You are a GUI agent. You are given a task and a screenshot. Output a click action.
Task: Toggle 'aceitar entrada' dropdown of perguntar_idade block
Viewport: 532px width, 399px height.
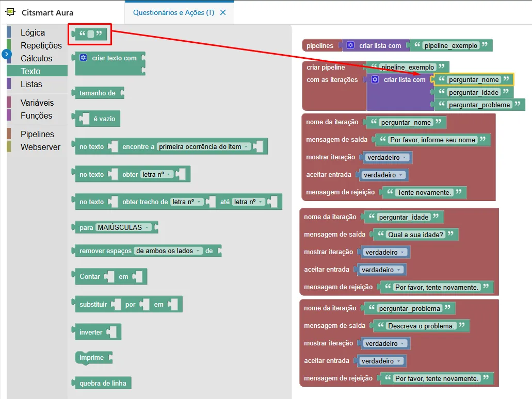click(381, 270)
